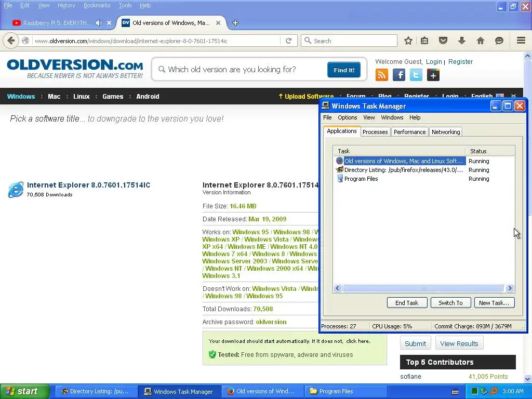Image resolution: width=532 pixels, height=399 pixels.
Task: Open Task Manager Networking tab
Action: point(446,132)
